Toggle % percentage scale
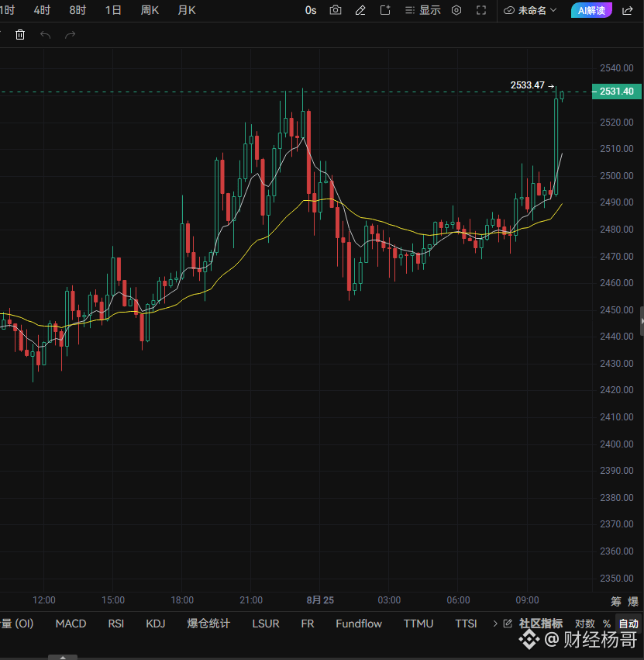This screenshot has height=660, width=644. click(x=606, y=624)
